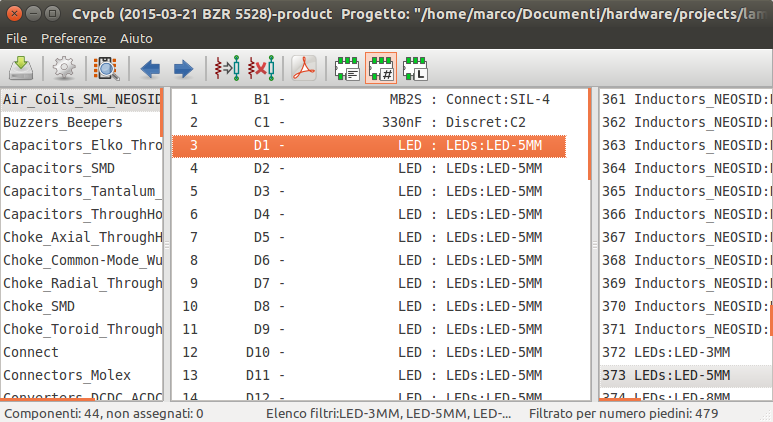Select the Choke_Radial_Through library
The image size is (773, 422).
point(81,283)
